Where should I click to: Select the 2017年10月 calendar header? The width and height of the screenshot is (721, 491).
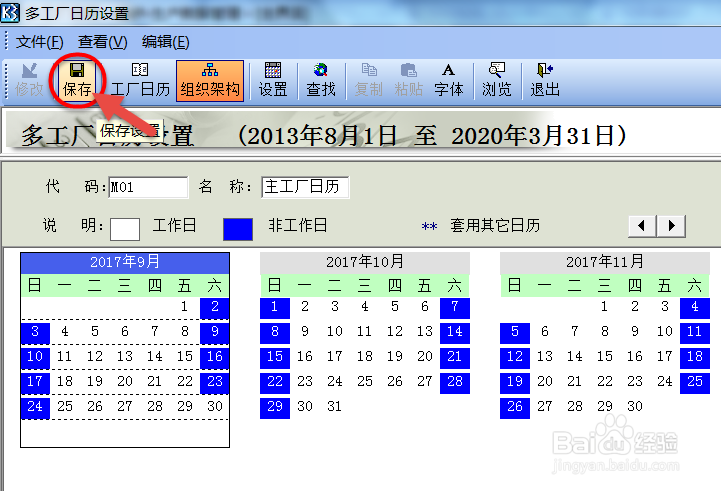click(x=365, y=262)
